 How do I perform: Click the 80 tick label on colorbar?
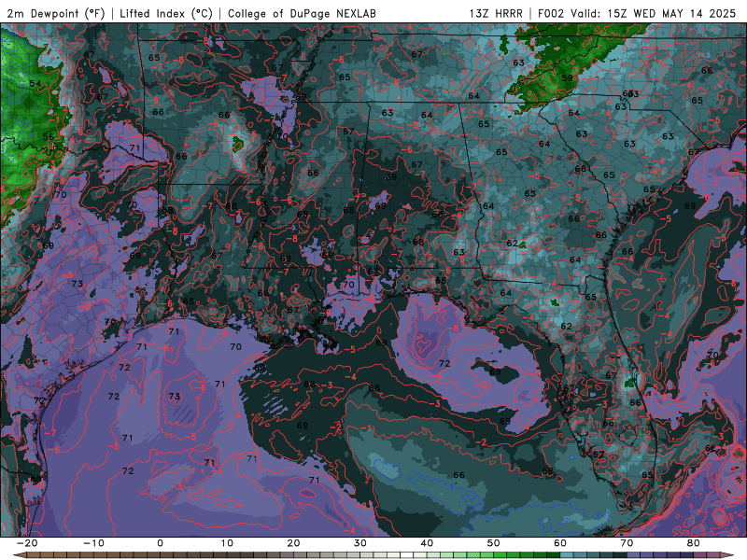pyautogui.click(x=694, y=543)
